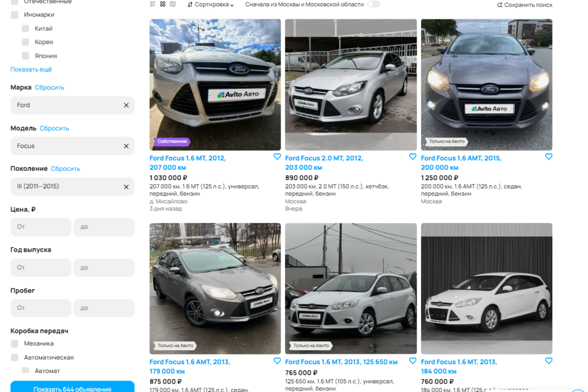
Task: Click Показать 644 объявления button
Action: 72,387
